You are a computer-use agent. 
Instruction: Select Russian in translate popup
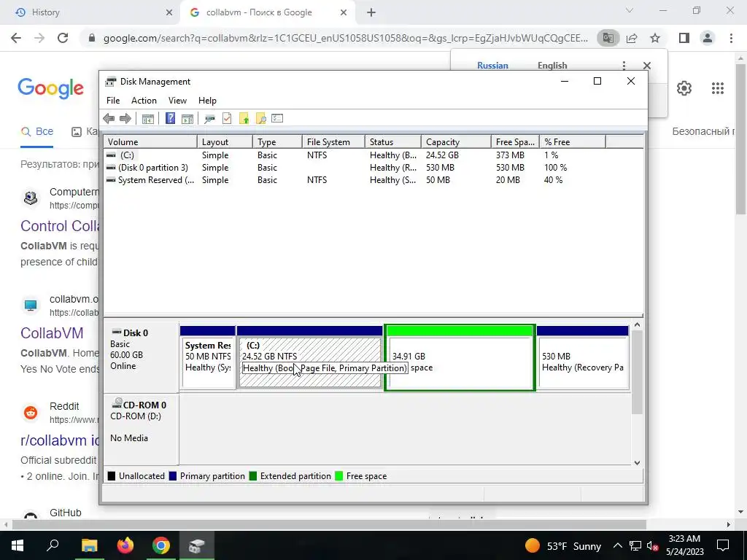tap(492, 65)
